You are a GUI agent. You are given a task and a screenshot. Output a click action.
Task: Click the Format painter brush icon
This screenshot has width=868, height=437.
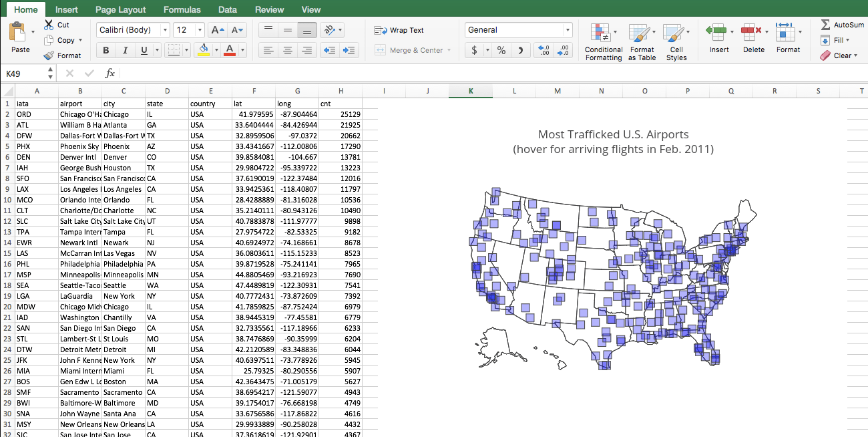(49, 55)
